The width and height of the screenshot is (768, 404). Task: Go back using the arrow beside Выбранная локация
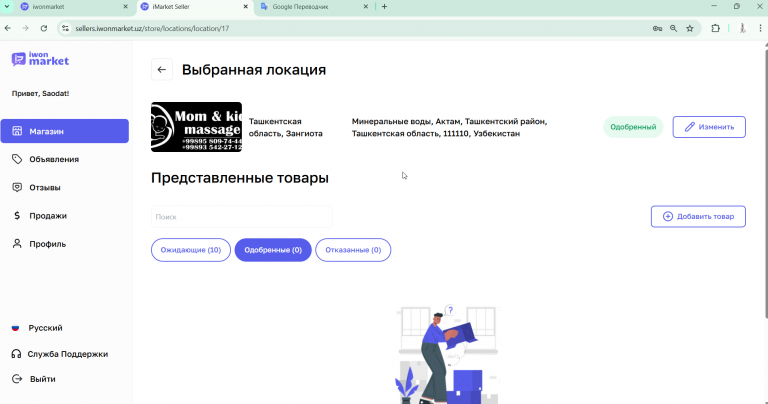tap(162, 70)
